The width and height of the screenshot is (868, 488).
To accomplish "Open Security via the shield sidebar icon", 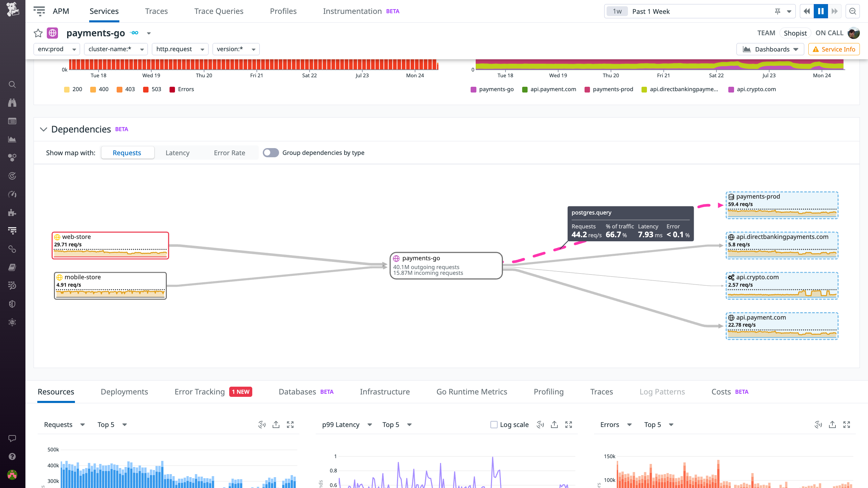I will tap(13, 303).
